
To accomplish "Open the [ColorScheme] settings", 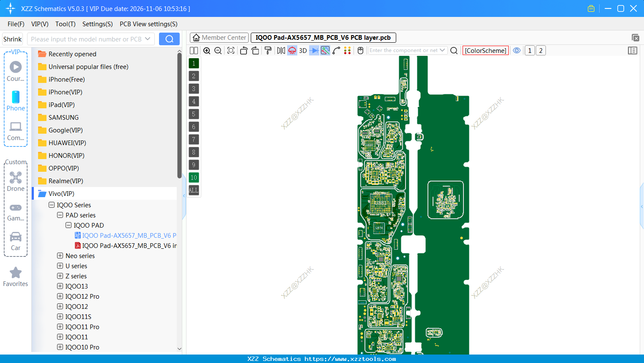I will click(485, 50).
